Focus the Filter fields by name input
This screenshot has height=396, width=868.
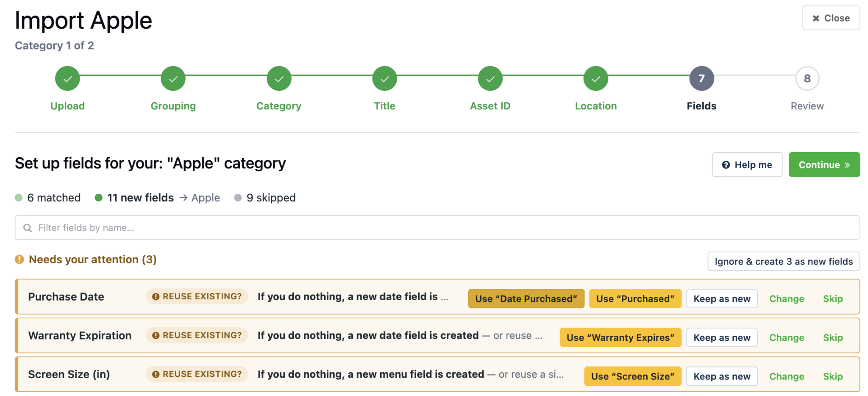coord(437,228)
